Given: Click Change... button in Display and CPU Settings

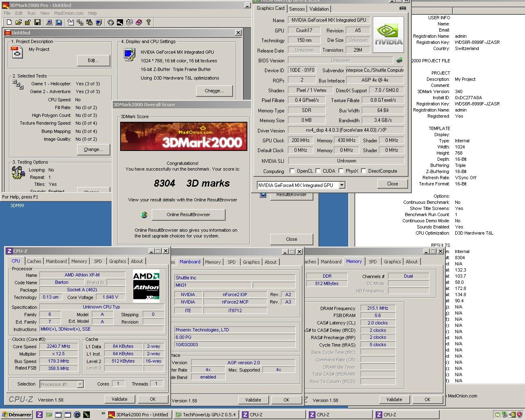Looking at the screenshot, I should 214,91.
